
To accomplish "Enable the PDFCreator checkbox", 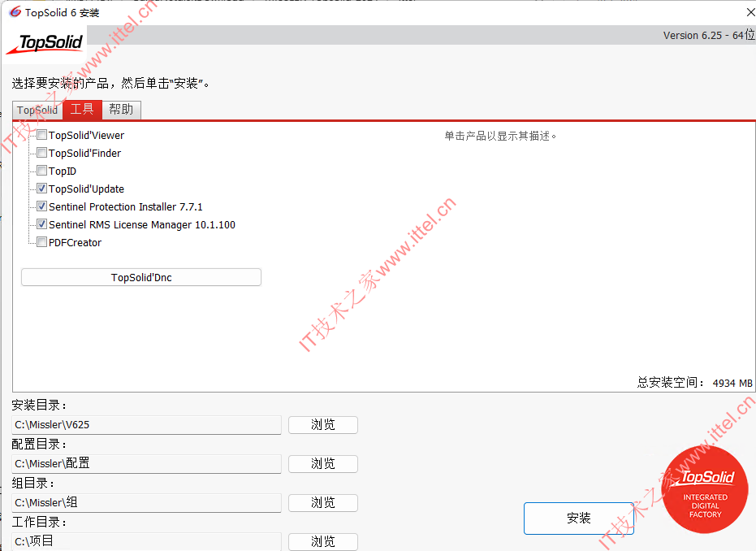I will click(x=42, y=242).
